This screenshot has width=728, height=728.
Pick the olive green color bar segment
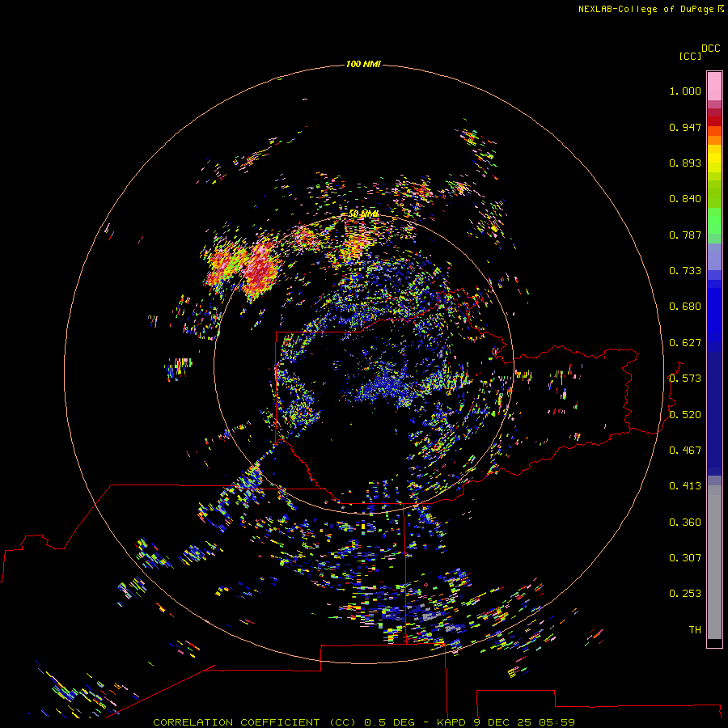pyautogui.click(x=714, y=193)
